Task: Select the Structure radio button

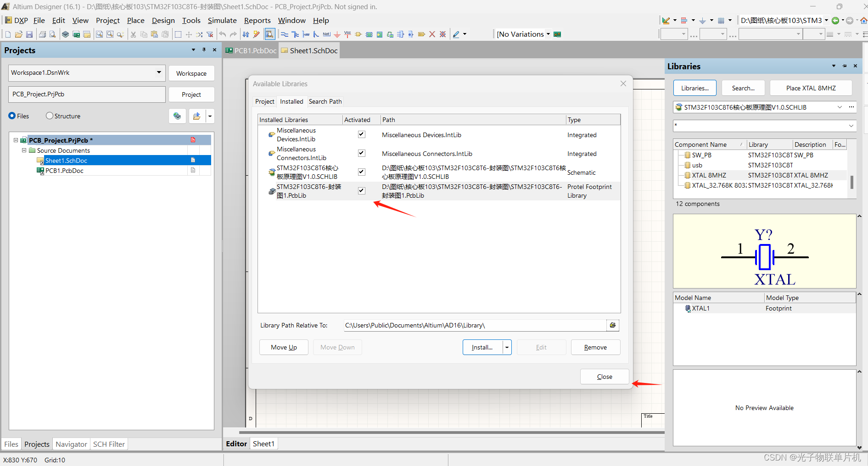Action: tap(50, 116)
